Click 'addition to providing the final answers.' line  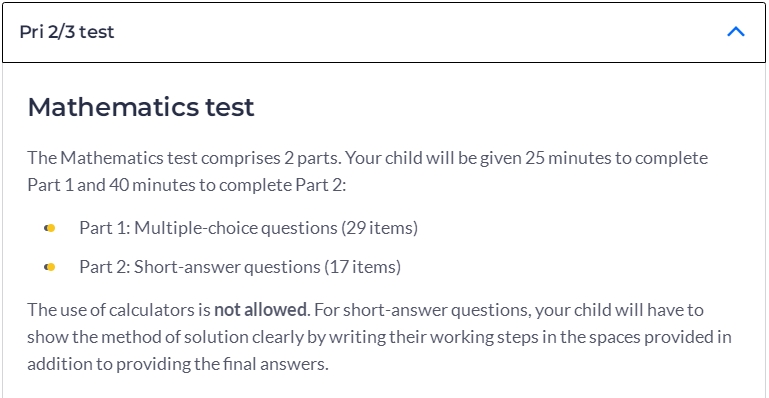tap(178, 364)
